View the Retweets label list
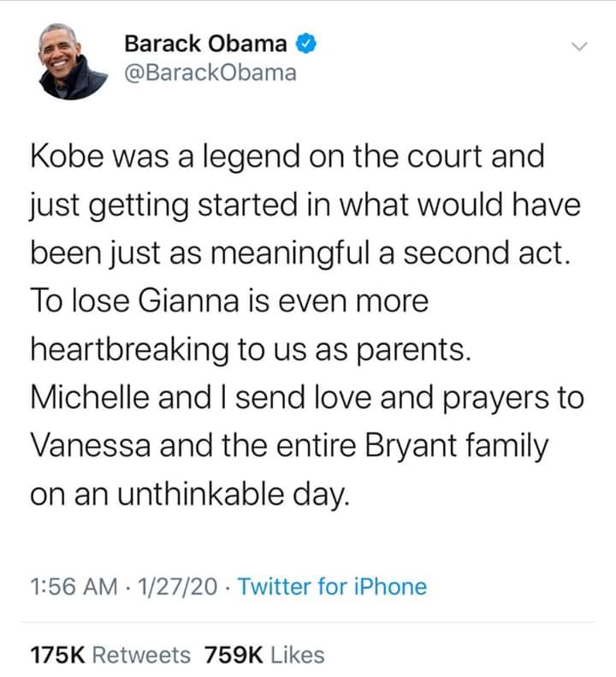Screen dimensions: 616x677 141,655
